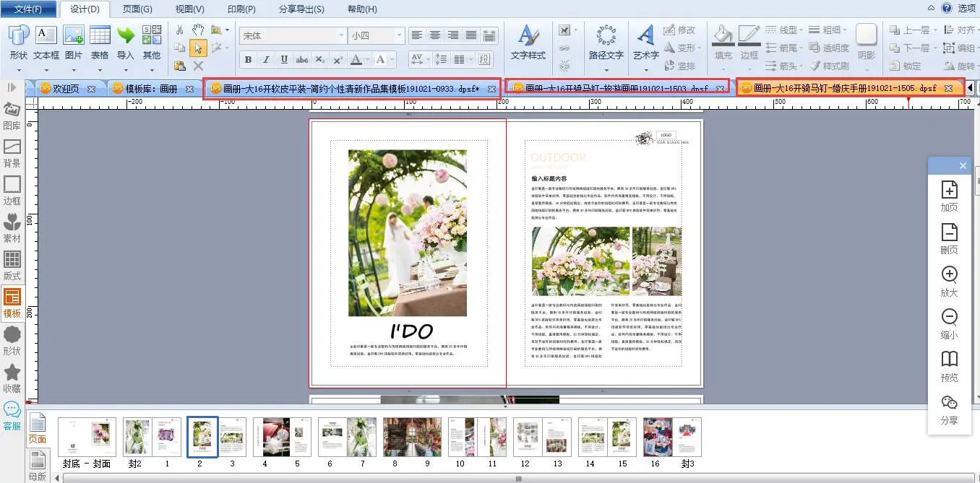Screen dimensions: 980x483
Task: Click the 锁定 lock button
Action: pyautogui.click(x=905, y=66)
